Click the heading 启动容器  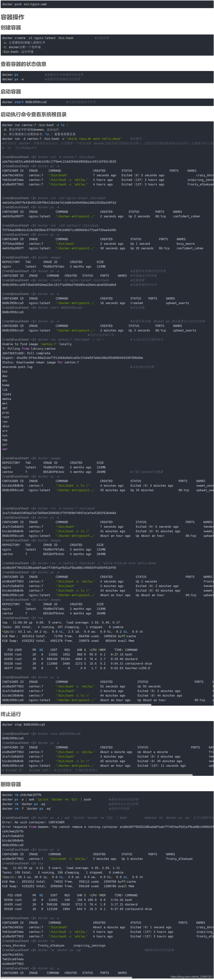coord(11,92)
